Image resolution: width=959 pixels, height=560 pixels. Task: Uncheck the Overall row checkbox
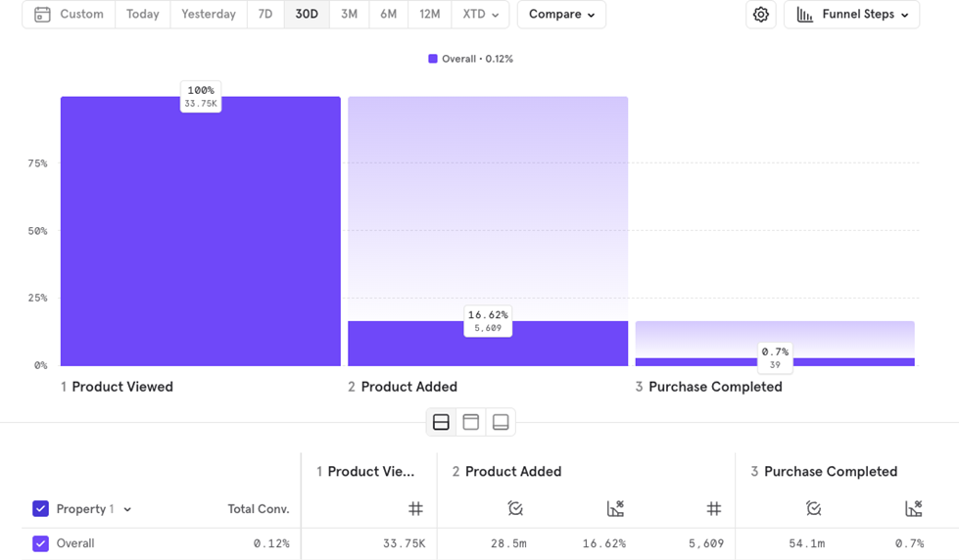[x=40, y=543]
